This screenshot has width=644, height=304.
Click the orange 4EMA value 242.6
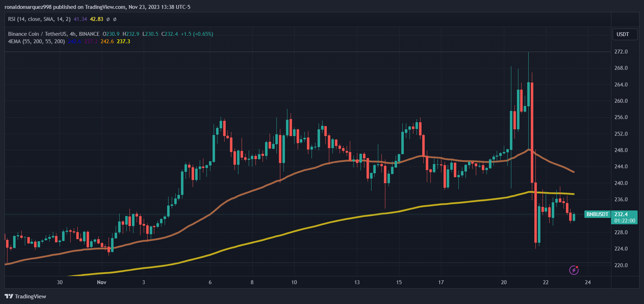coord(107,41)
